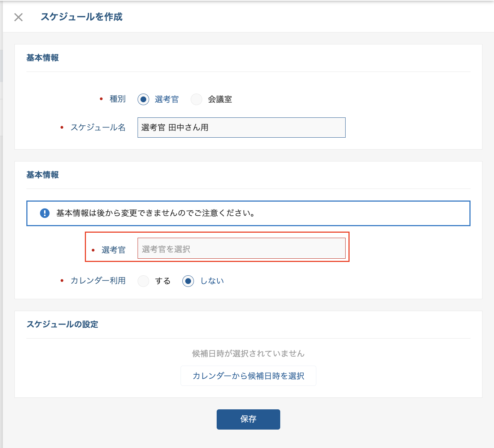The height and width of the screenshot is (448, 494).
Task: Close the スケジュールを作成 dialog with X
Action: pyautogui.click(x=18, y=17)
